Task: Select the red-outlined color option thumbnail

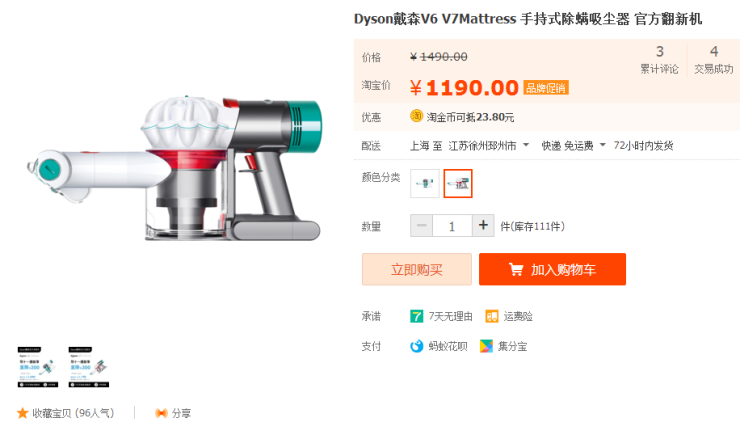Action: point(458,184)
